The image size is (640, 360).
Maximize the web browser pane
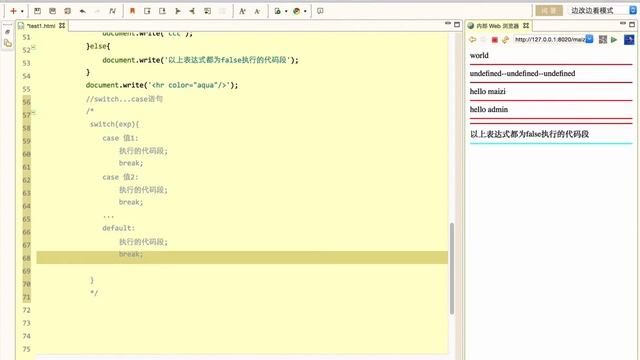tap(632, 24)
